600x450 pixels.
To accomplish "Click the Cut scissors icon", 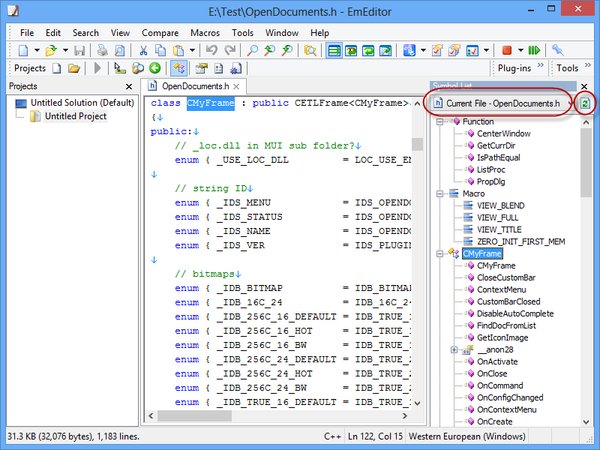I will 144,50.
